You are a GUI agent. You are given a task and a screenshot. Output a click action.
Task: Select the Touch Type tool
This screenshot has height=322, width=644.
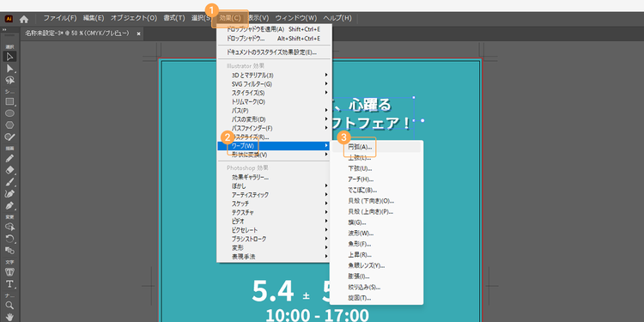tap(9, 271)
